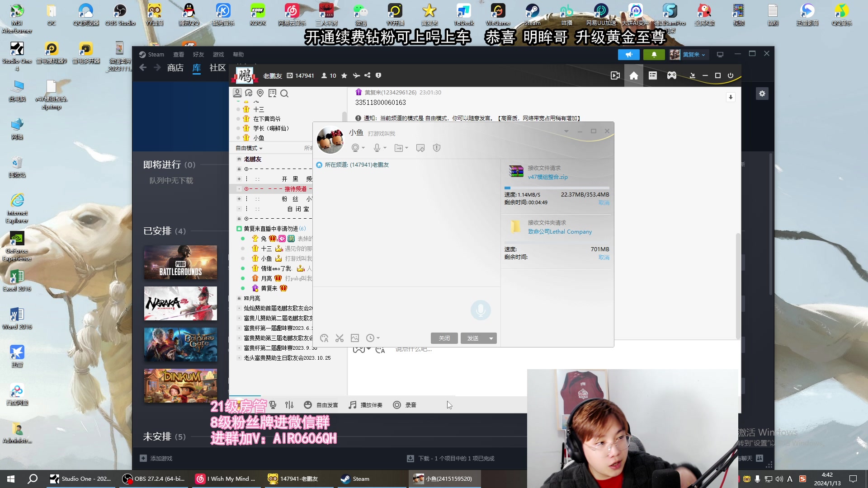This screenshot has height=488, width=868.
Task: Select the user list icon in YY sidebar
Action: pyautogui.click(x=237, y=93)
